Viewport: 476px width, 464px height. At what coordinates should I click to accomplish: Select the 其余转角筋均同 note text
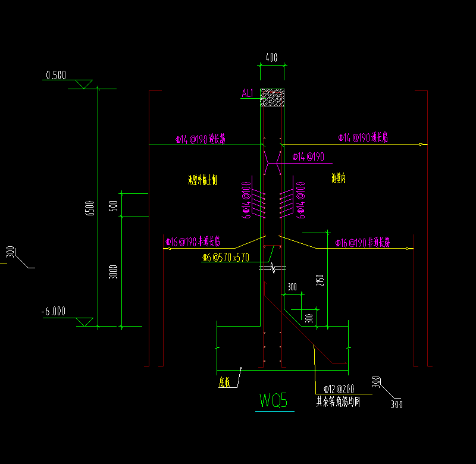[338, 402]
